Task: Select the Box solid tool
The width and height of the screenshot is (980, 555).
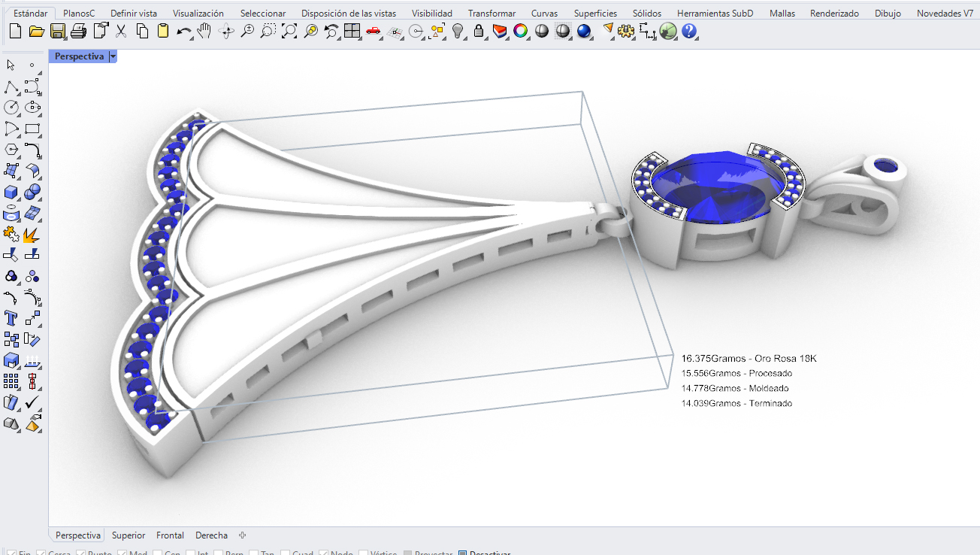Action: coord(11,192)
